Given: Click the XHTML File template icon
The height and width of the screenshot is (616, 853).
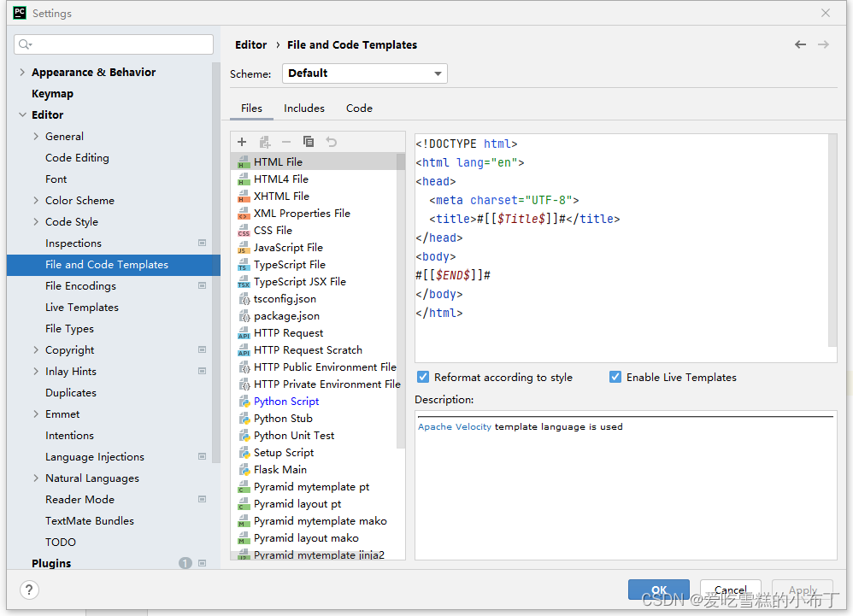Looking at the screenshot, I should (x=244, y=197).
